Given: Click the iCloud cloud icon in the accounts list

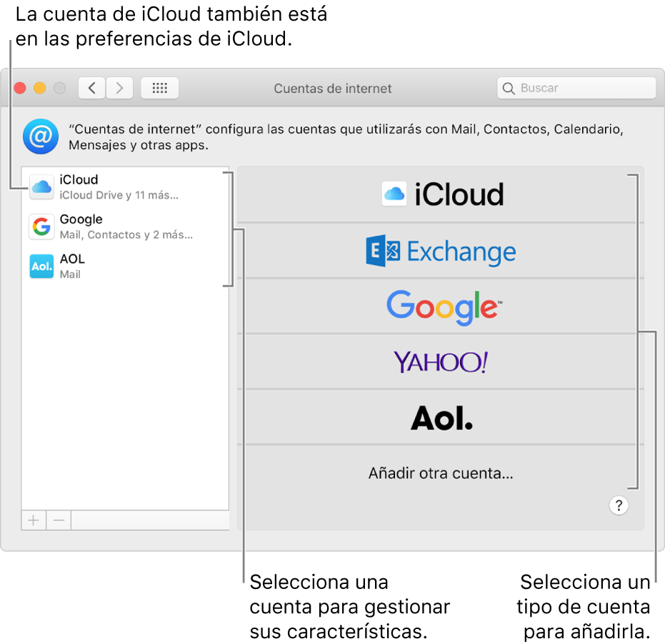Looking at the screenshot, I should coord(41,186).
